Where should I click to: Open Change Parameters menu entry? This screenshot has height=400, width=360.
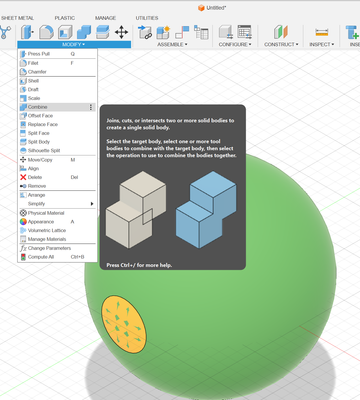pos(57,248)
